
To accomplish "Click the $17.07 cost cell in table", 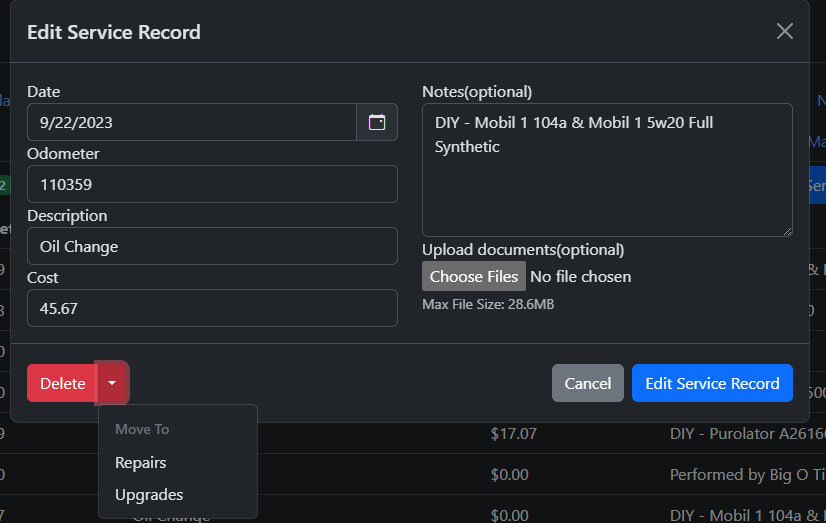I will click(x=515, y=434).
